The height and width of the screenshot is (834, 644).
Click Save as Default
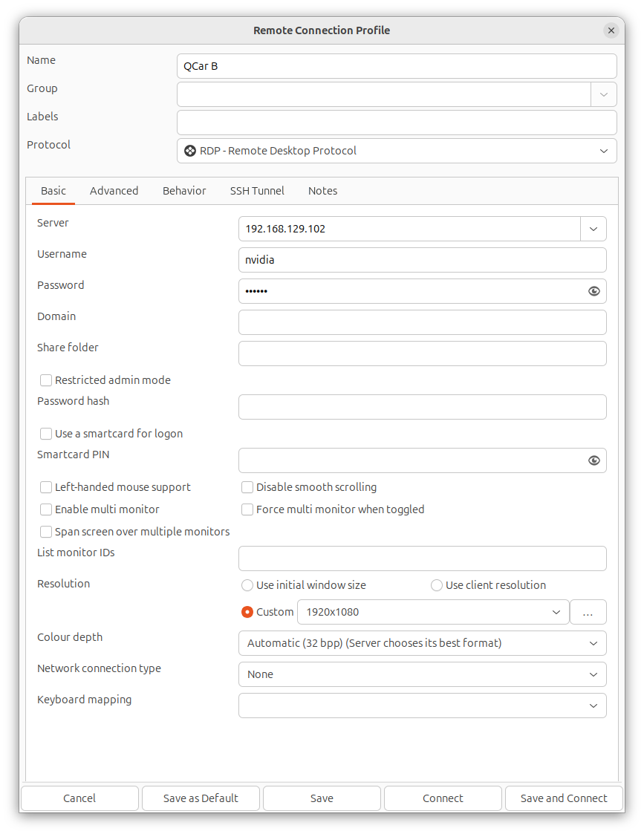tap(201, 798)
